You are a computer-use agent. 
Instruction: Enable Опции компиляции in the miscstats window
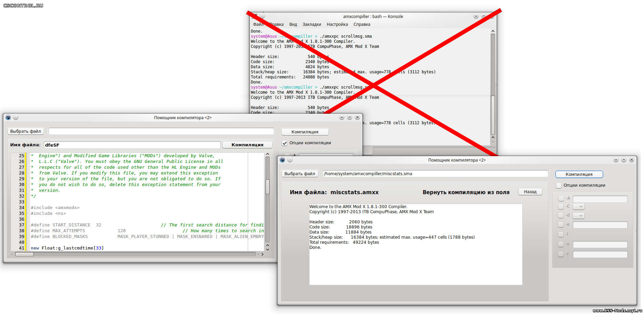coord(559,186)
